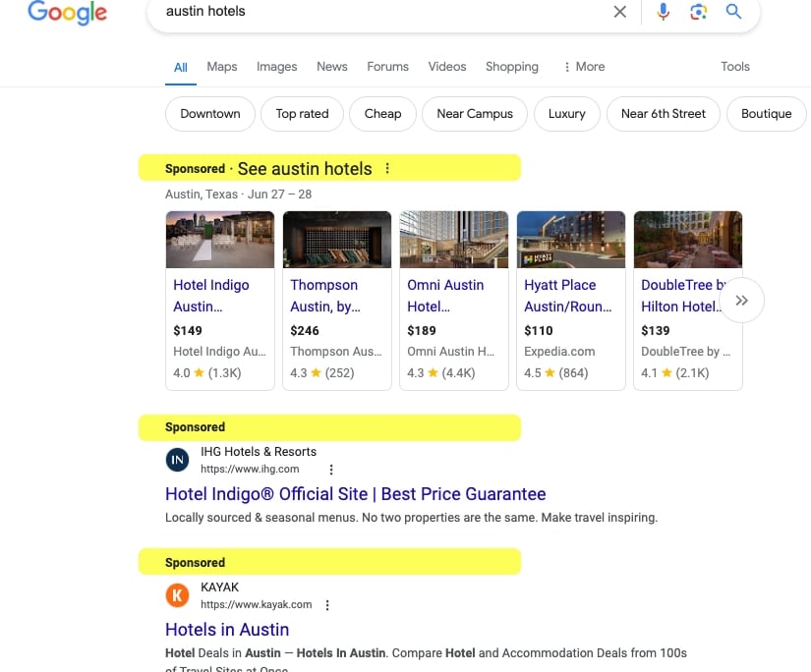The image size is (811, 672).
Task: Show more hotels with carousel arrow
Action: 741,301
